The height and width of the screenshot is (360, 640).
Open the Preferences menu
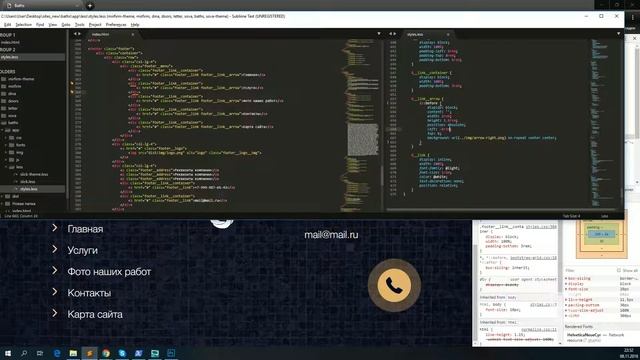[x=116, y=25]
